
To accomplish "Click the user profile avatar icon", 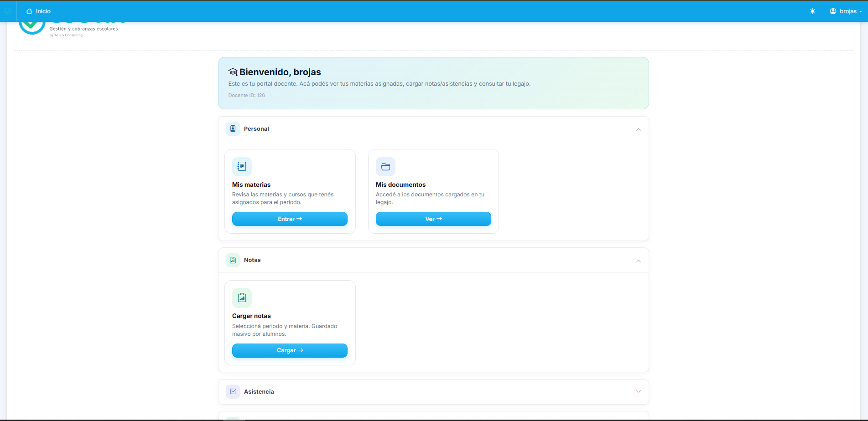I will point(833,11).
